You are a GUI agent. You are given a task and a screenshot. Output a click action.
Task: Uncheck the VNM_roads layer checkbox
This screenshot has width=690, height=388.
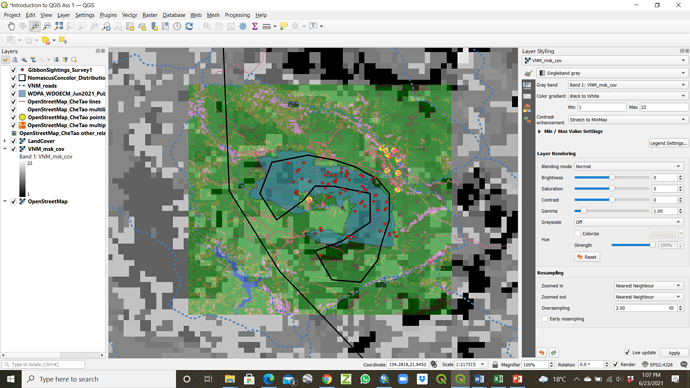click(x=13, y=86)
